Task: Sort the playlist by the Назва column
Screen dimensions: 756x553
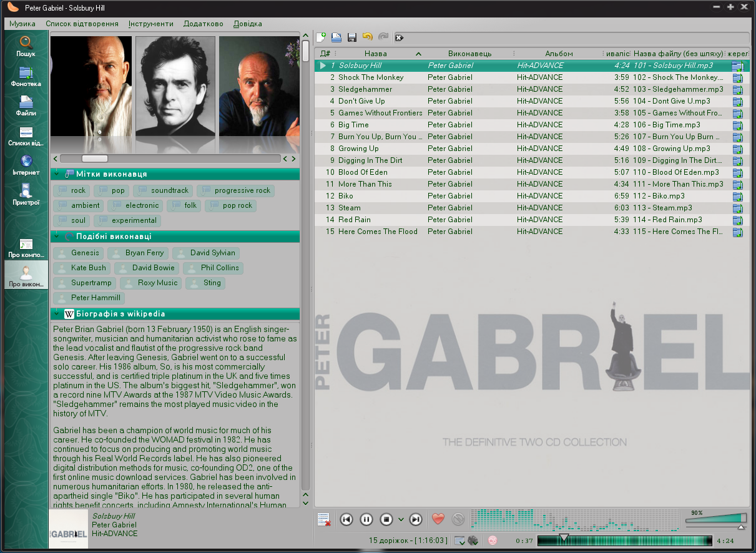Action: tap(380, 54)
